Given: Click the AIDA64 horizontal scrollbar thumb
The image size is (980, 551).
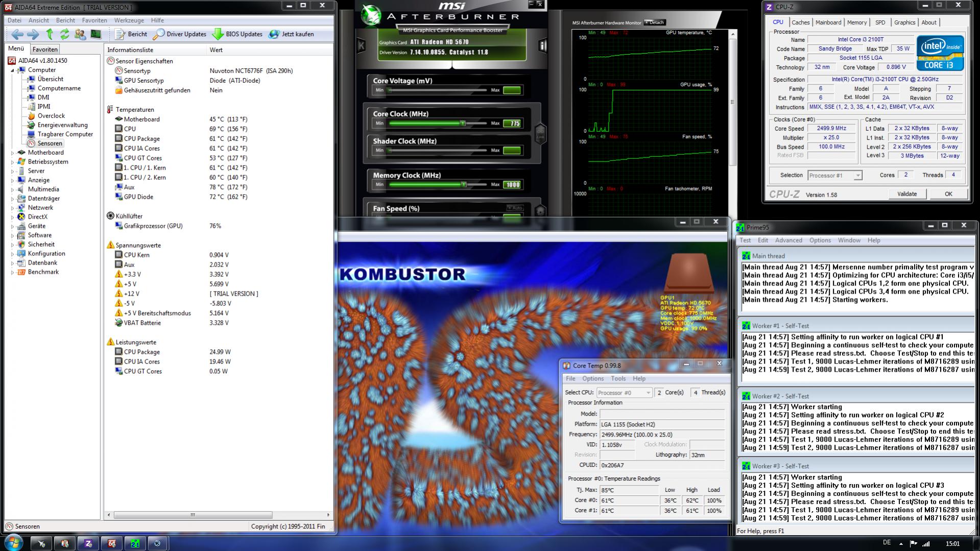Looking at the screenshot, I should (193, 515).
